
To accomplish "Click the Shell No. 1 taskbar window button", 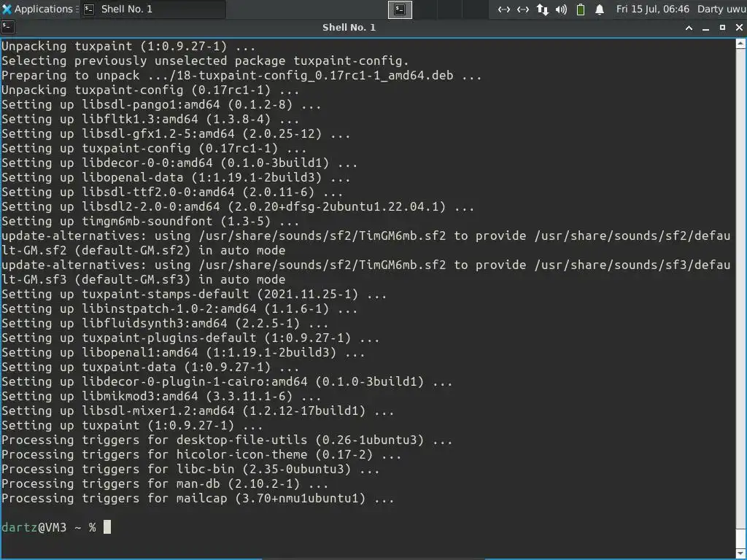I will click(x=153, y=9).
